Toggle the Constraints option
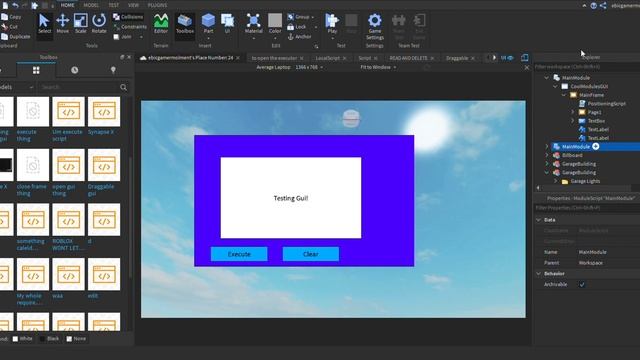Screen dimensions: 640x360 (x=130, y=27)
